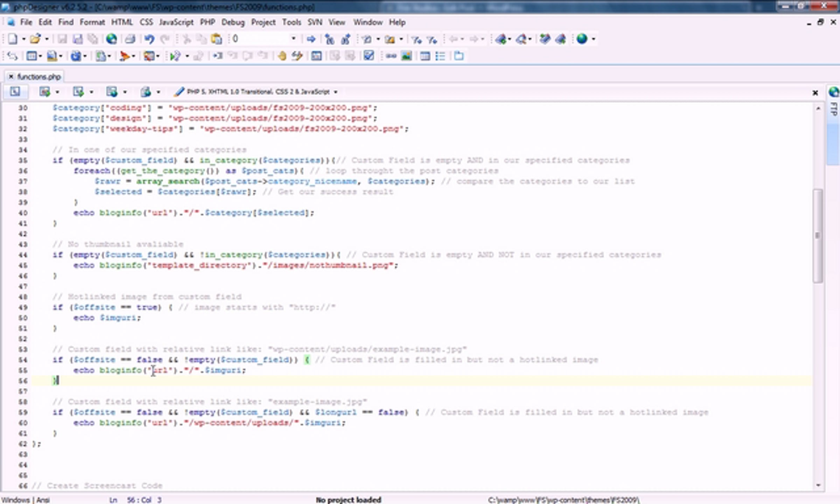Click line number 44 in the gutter

coord(23,255)
